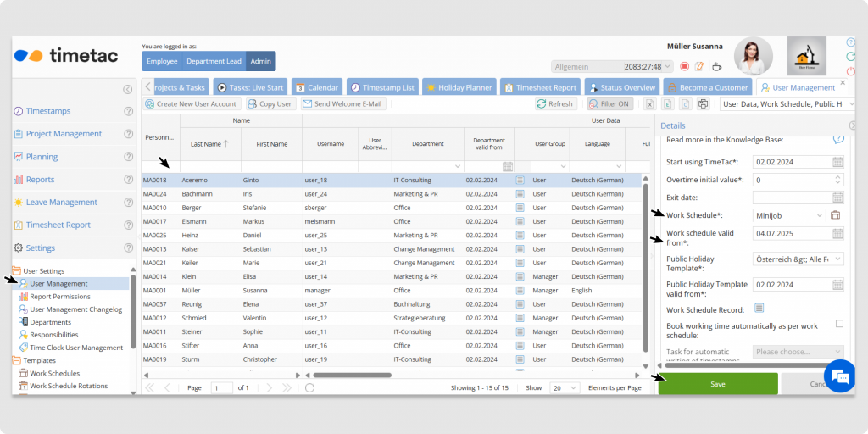Click the print icon in toolbar
This screenshot has height=434, width=868.
point(703,103)
